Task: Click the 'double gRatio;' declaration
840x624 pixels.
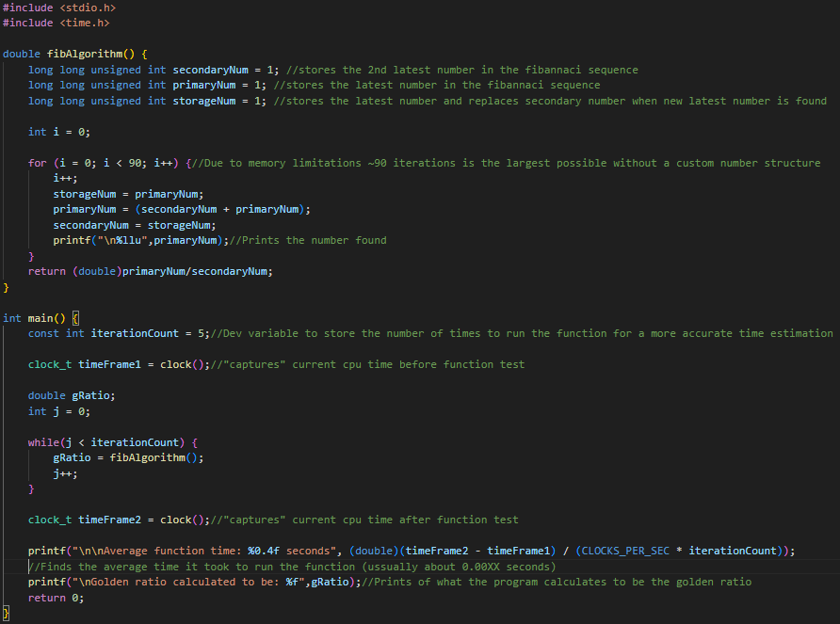Action: (72, 395)
